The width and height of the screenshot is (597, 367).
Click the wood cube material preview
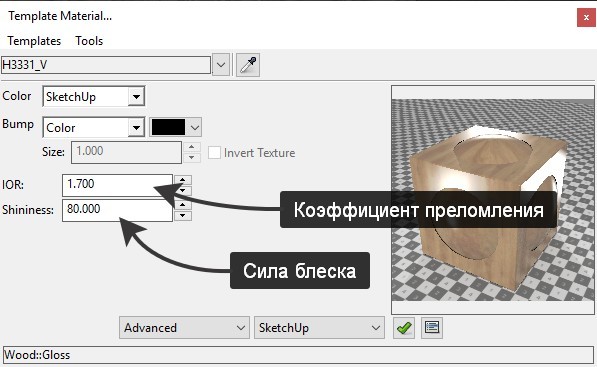click(x=493, y=200)
